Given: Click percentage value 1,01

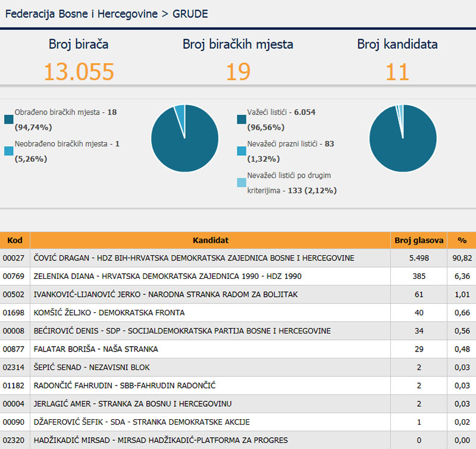Looking at the screenshot, I should (x=462, y=294).
